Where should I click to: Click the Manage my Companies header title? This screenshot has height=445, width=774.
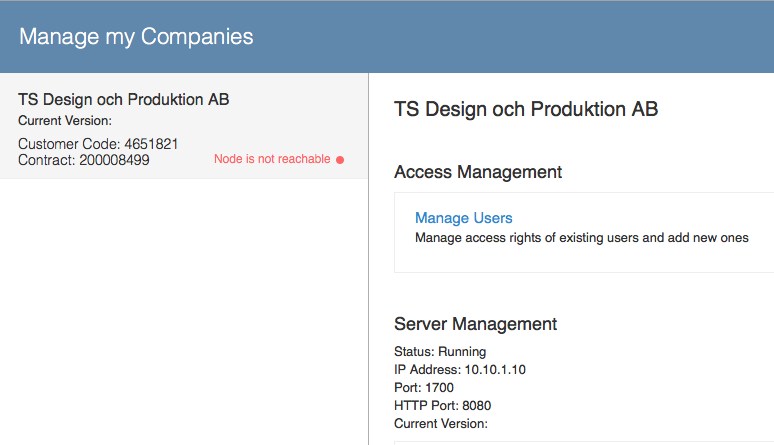[136, 37]
